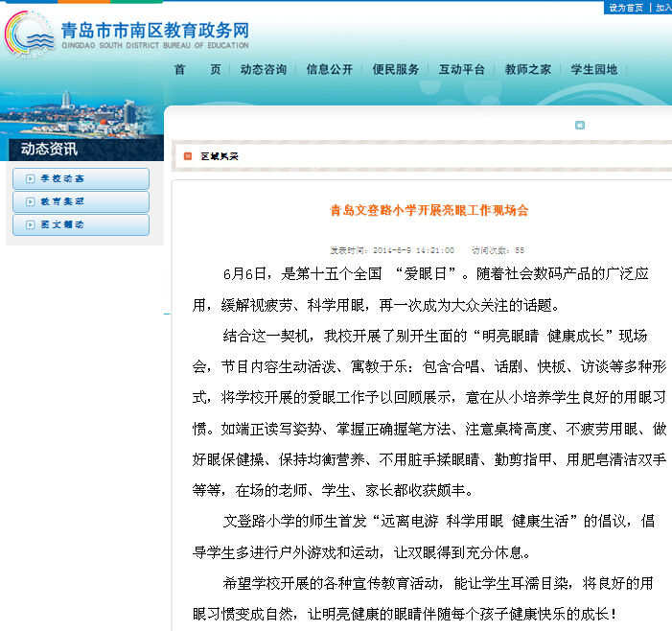
Task: Click the 青岛市市南区教育政务网 site title
Action: (x=155, y=31)
